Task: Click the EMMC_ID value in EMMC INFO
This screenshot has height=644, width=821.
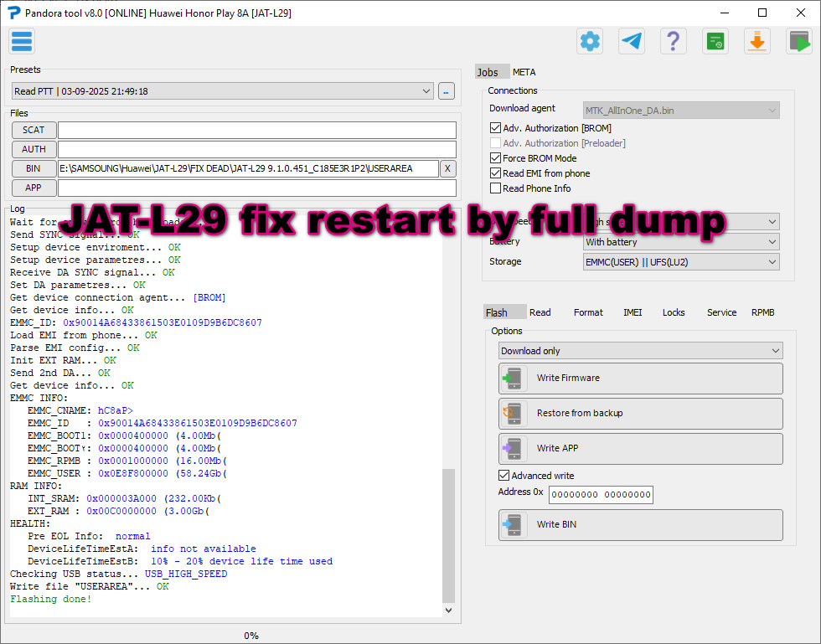Action: (198, 423)
